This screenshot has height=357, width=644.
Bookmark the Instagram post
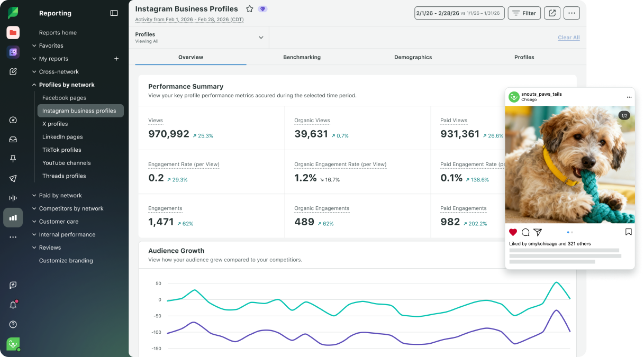tap(629, 232)
